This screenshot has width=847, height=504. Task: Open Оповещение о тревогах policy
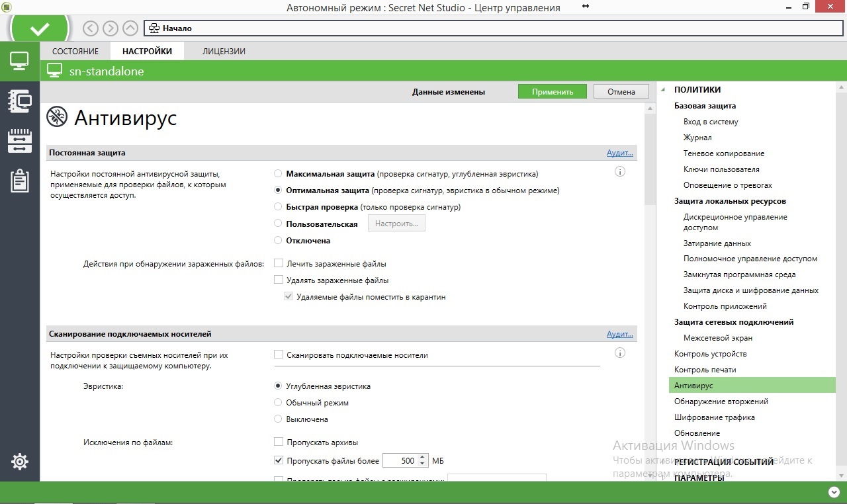pyautogui.click(x=728, y=185)
